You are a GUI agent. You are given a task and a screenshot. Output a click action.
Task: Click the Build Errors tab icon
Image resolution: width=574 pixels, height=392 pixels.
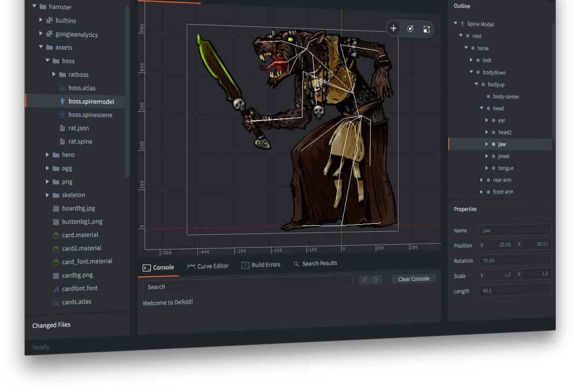[245, 265]
